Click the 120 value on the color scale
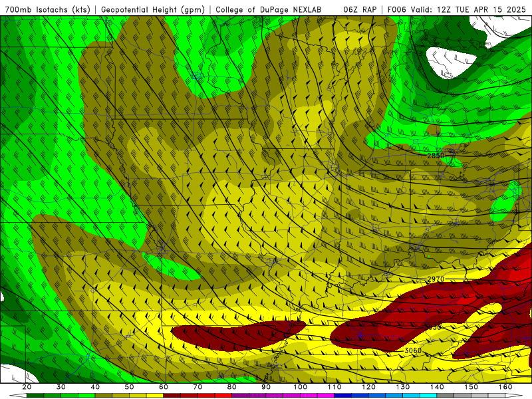 click(x=369, y=387)
